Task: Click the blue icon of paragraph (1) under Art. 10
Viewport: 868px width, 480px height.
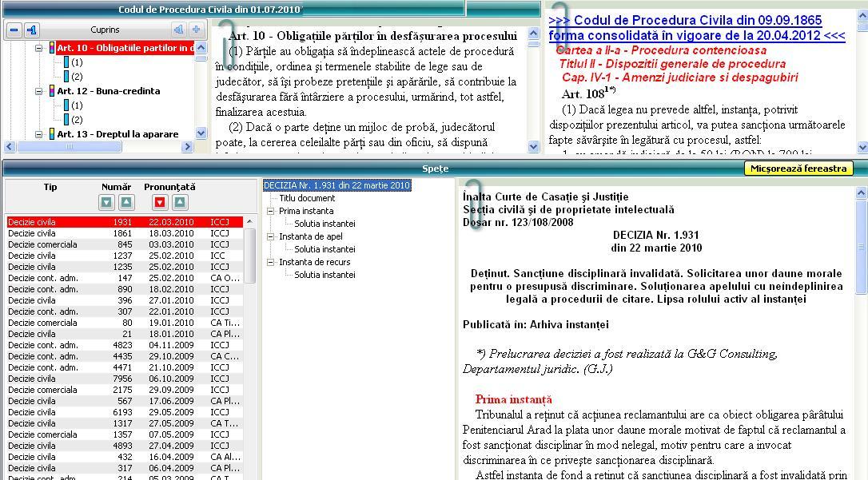Action: pos(66,62)
